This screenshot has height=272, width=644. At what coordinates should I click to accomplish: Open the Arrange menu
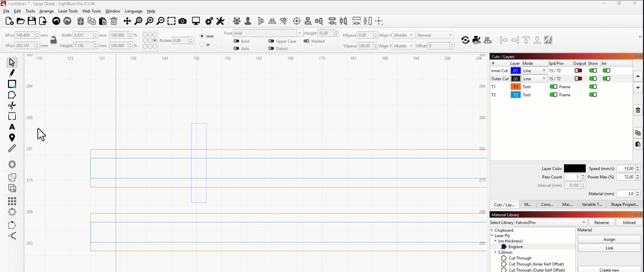tap(47, 11)
